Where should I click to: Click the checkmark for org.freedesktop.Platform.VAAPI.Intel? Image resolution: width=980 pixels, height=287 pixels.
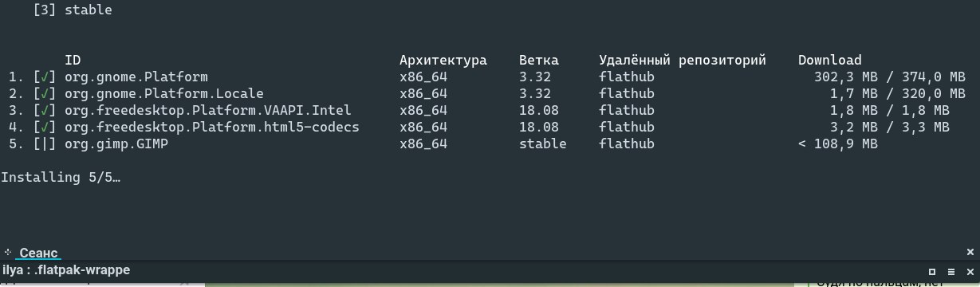click(45, 111)
